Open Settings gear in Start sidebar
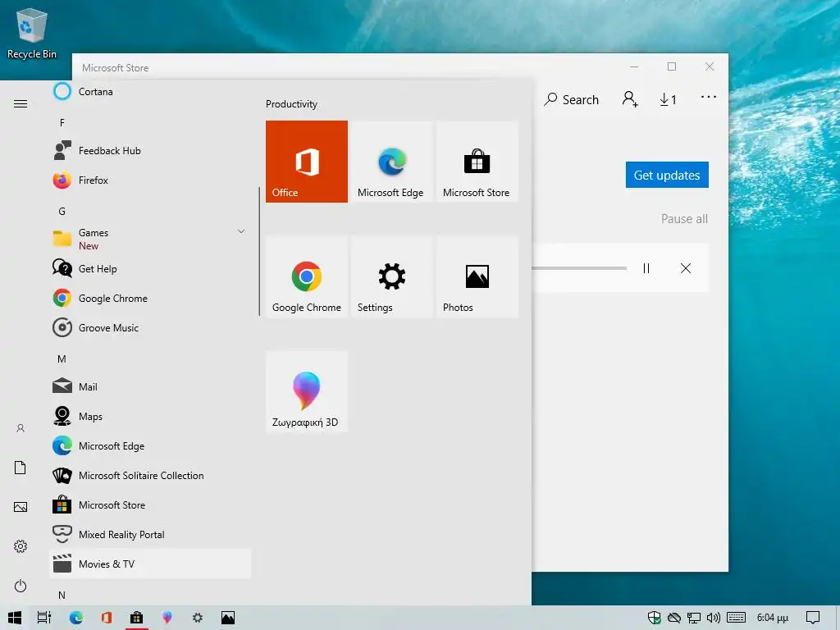The height and width of the screenshot is (630, 840). pyautogui.click(x=21, y=546)
